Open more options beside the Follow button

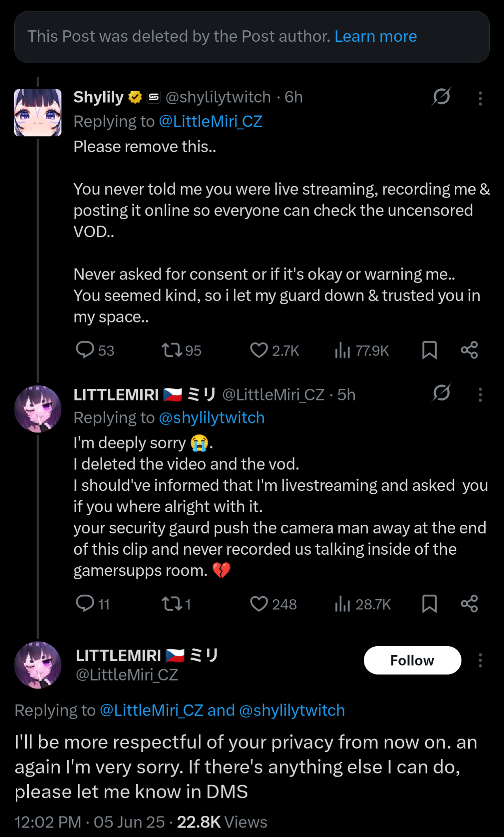pos(480,660)
